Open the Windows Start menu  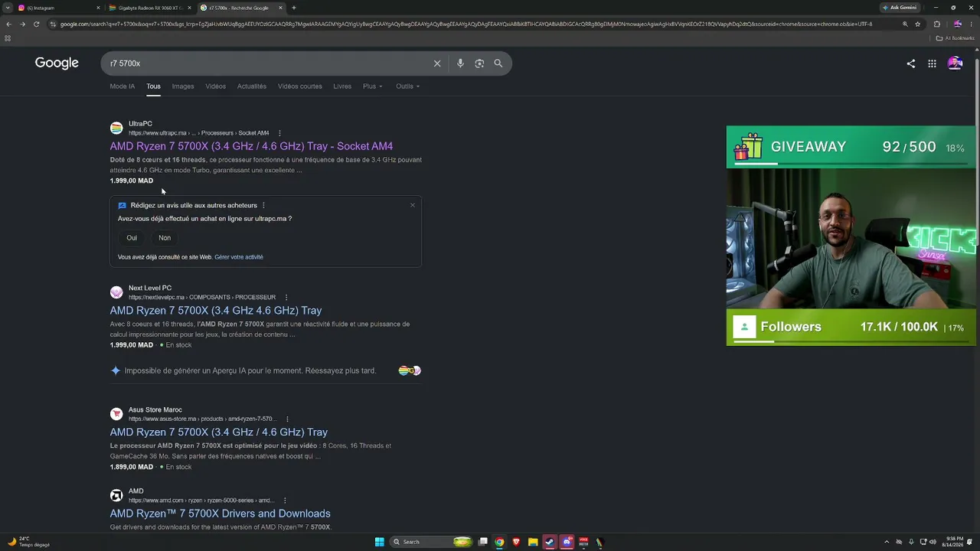pos(379,542)
